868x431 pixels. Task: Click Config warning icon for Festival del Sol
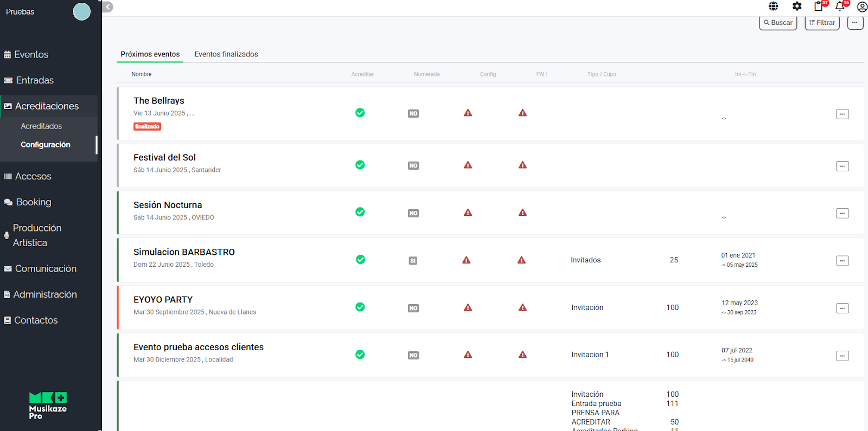pyautogui.click(x=468, y=165)
